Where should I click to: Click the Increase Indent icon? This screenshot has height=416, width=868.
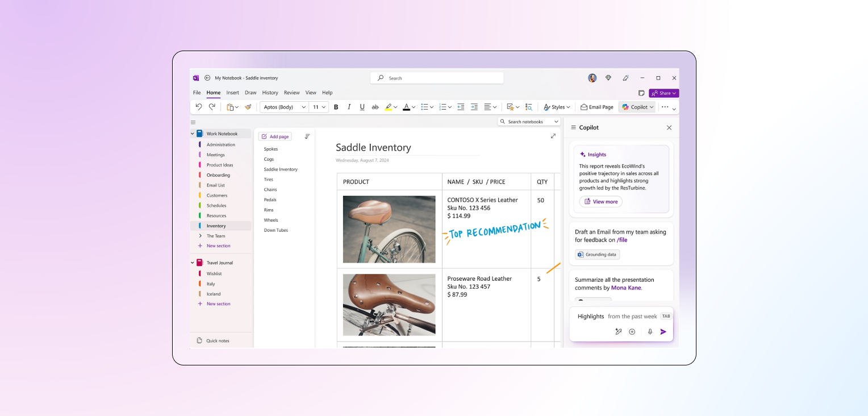474,107
